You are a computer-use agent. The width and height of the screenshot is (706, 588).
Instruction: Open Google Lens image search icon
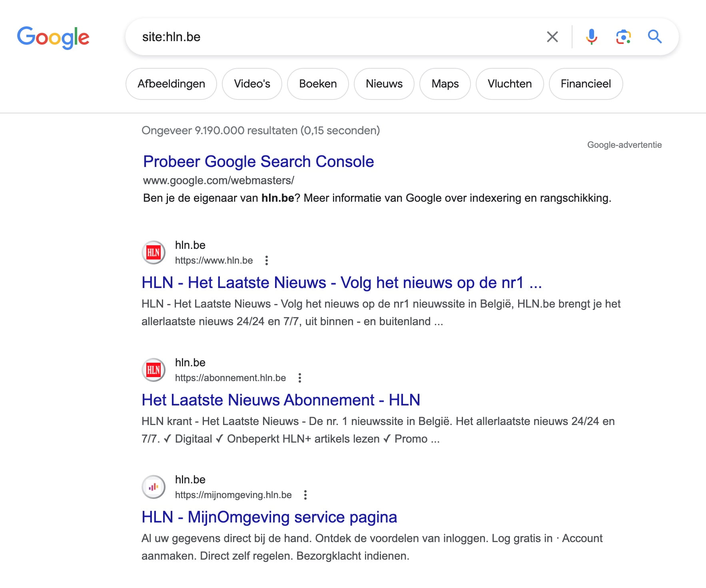[623, 37]
